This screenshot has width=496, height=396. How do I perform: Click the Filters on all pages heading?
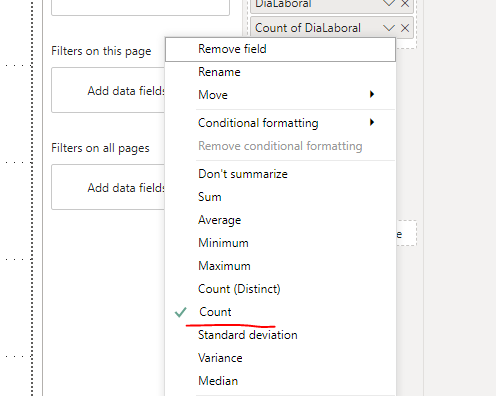pyautogui.click(x=100, y=148)
